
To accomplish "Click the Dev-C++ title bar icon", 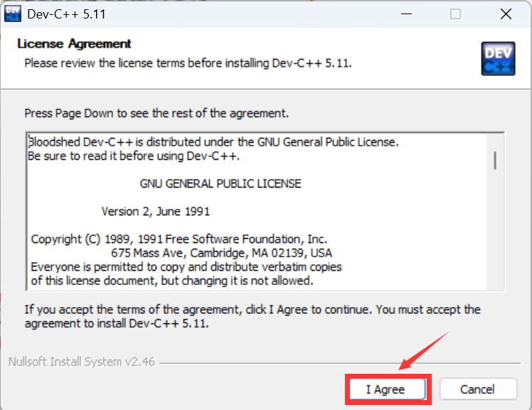I will coord(13,14).
